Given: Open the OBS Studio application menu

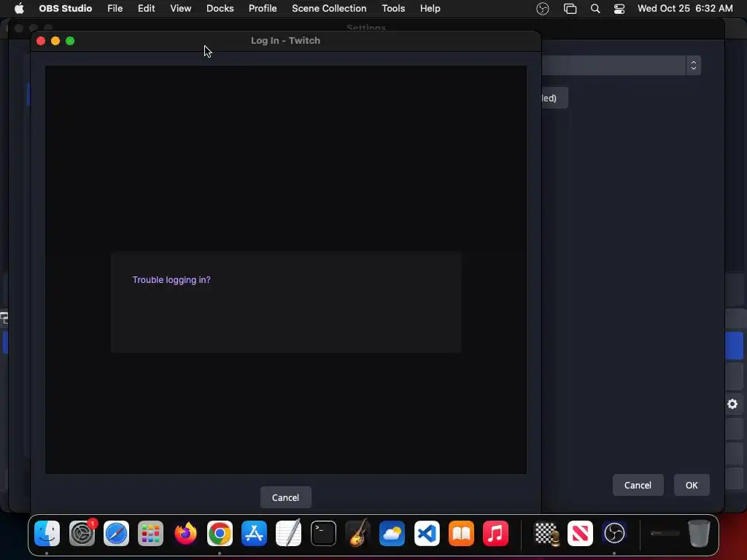Looking at the screenshot, I should [65, 8].
